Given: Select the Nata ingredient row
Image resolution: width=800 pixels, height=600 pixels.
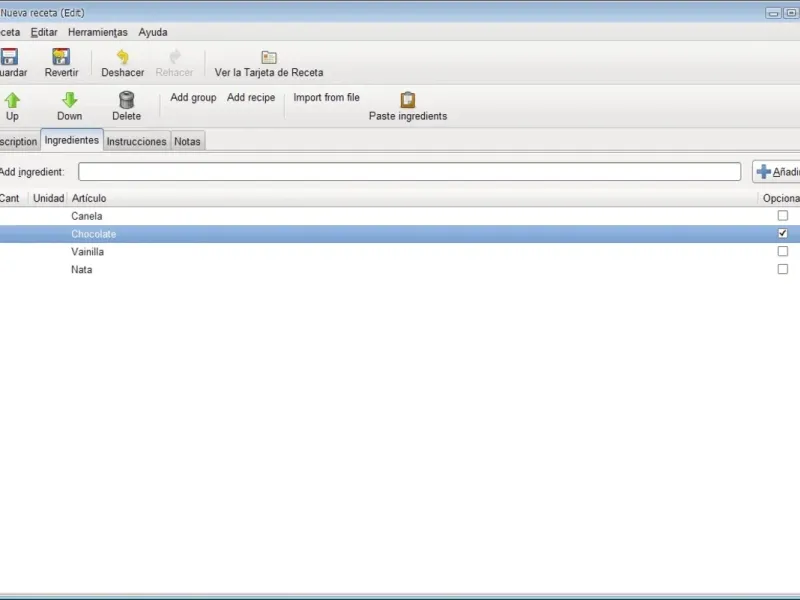Looking at the screenshot, I should tap(400, 269).
